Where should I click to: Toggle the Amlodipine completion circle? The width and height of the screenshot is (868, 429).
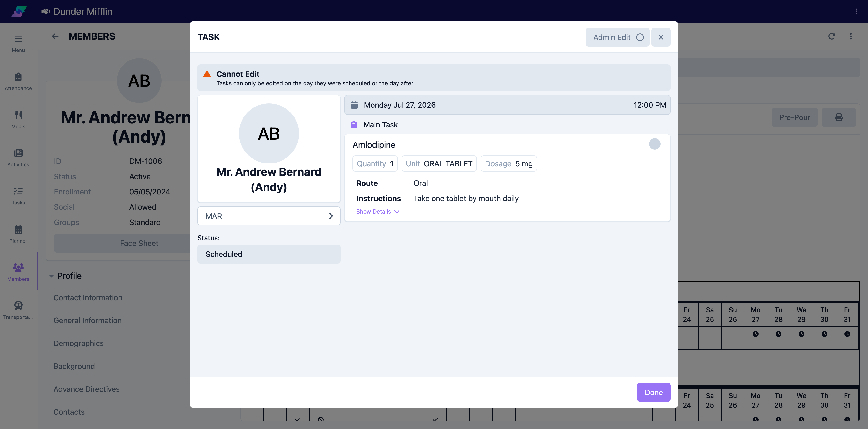[x=655, y=144]
